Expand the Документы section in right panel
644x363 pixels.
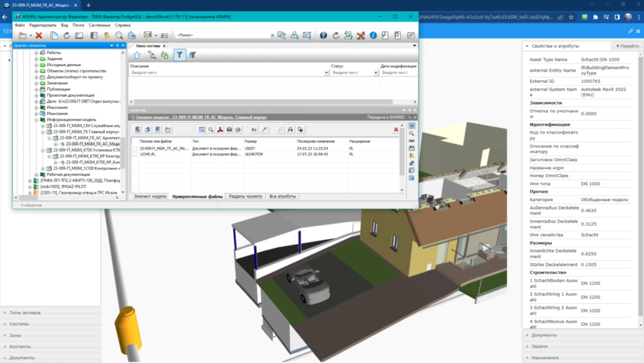(x=543, y=335)
